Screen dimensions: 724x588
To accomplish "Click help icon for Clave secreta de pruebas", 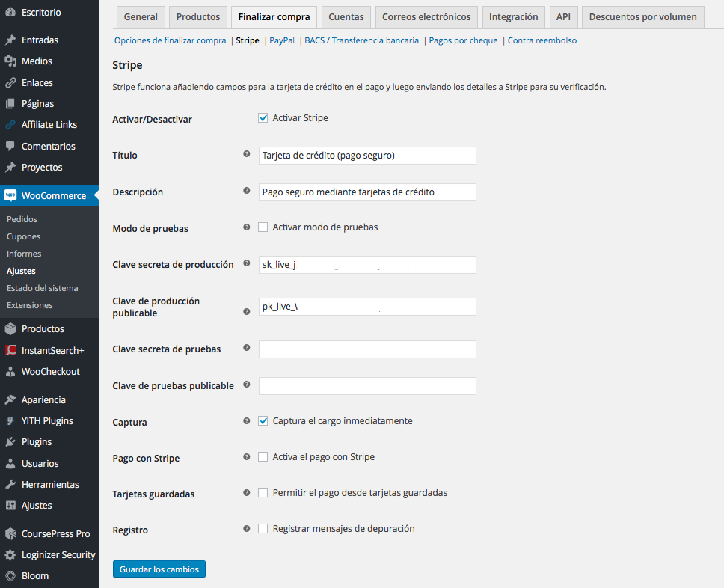I will pyautogui.click(x=247, y=347).
